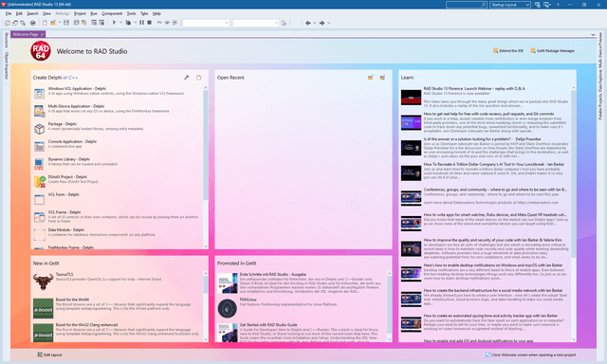Open GetIt Package Manager link
The image size is (607, 364).
click(552, 50)
